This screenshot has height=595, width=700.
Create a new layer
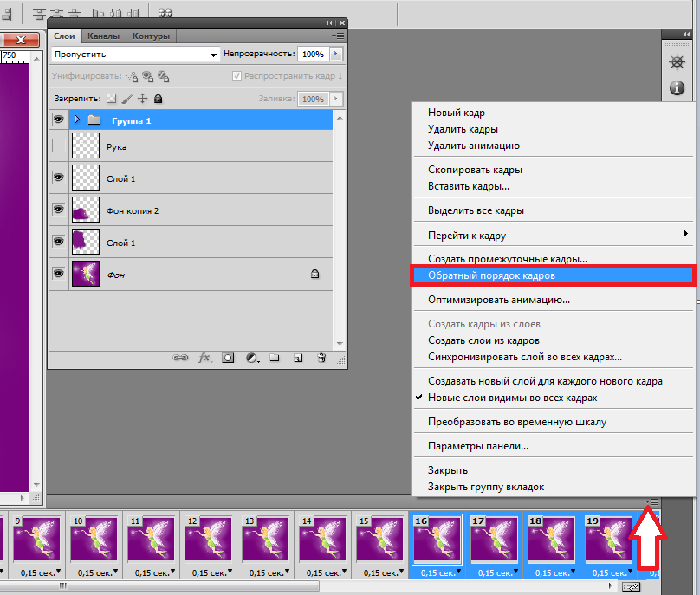tap(298, 358)
